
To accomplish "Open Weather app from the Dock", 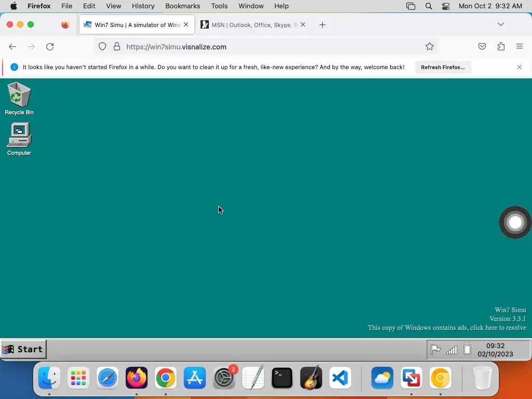I will 382,377.
